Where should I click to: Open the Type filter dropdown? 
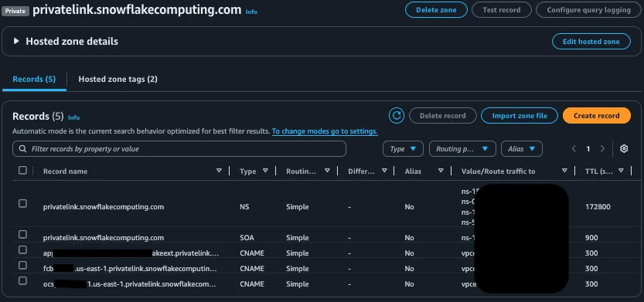tap(403, 149)
